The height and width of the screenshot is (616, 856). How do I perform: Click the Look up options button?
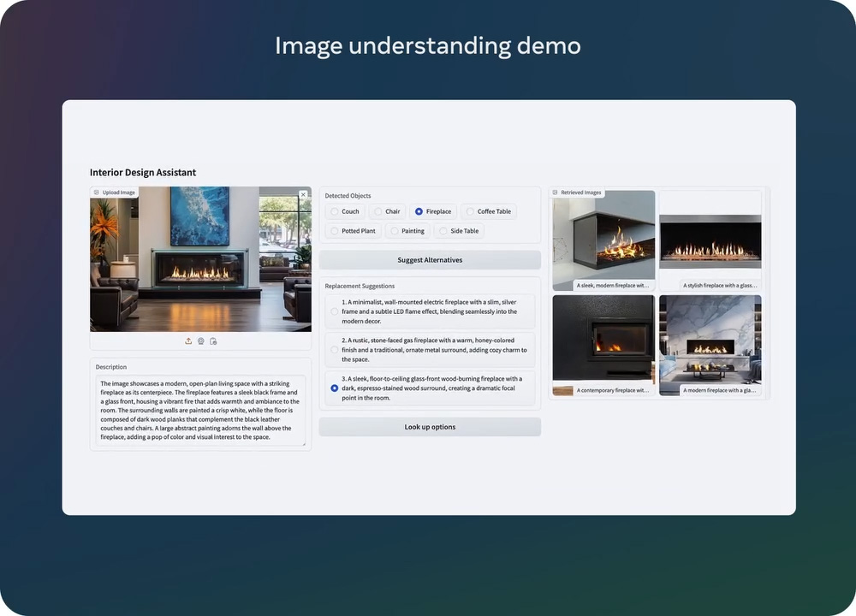click(430, 427)
